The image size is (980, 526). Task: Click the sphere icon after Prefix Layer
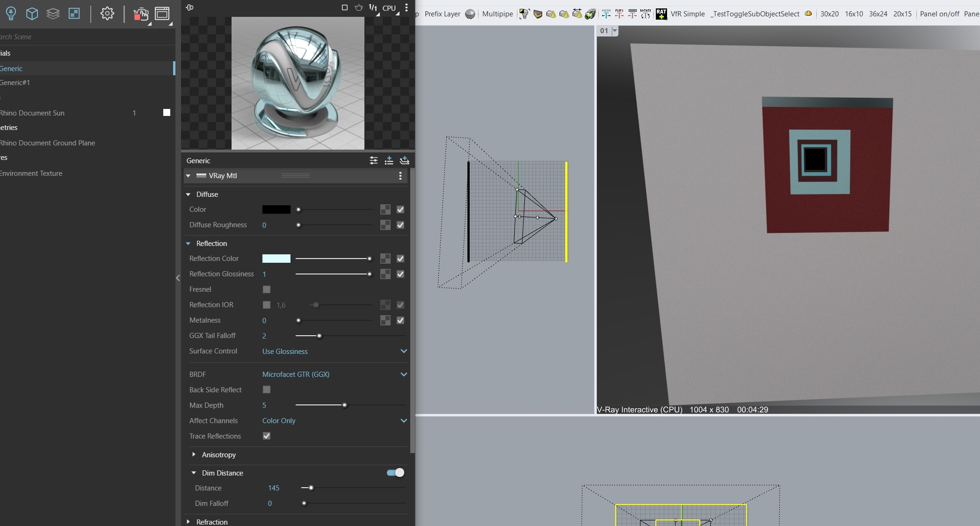coord(470,14)
